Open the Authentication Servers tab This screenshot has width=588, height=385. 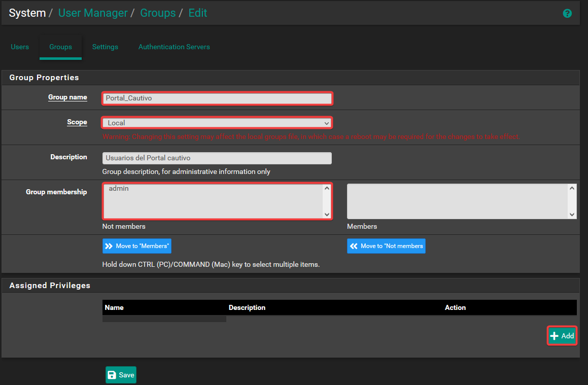(174, 47)
